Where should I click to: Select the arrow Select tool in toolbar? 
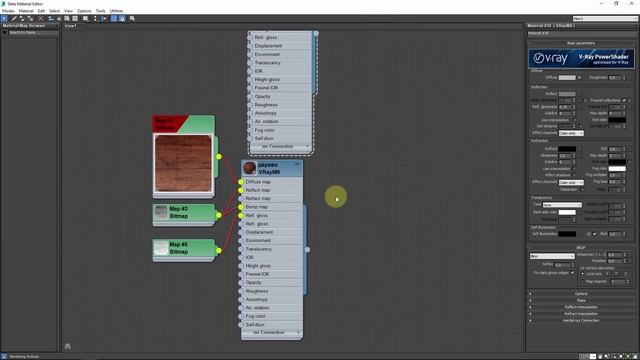point(4,18)
